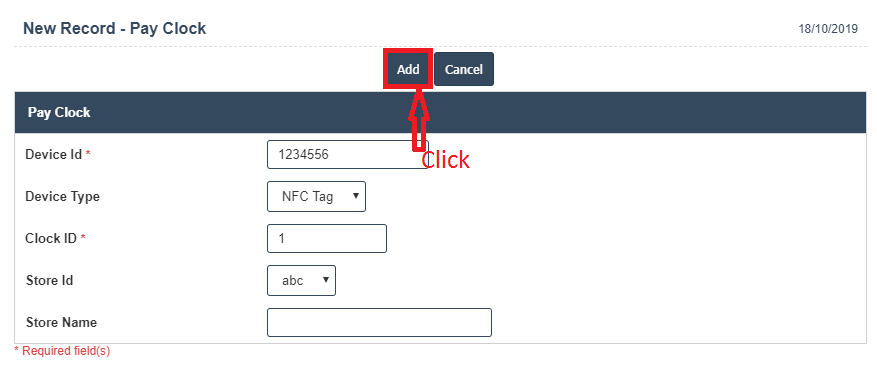
Task: Select the empty Store Name field
Action: [x=379, y=322]
